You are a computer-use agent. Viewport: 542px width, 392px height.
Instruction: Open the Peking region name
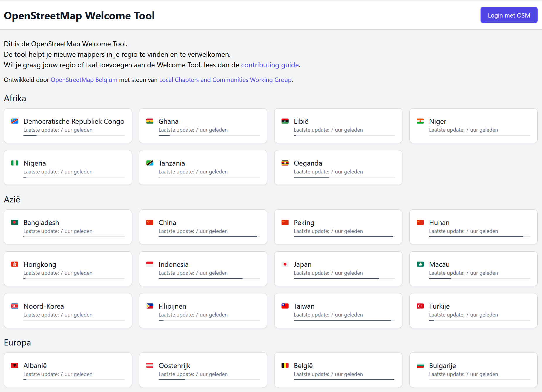(304, 222)
